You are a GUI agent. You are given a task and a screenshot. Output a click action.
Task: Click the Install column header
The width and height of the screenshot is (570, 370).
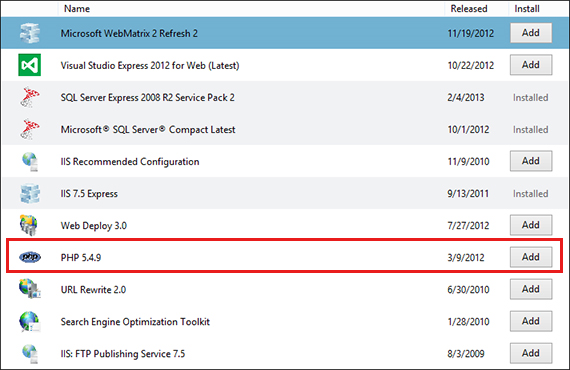pos(527,8)
